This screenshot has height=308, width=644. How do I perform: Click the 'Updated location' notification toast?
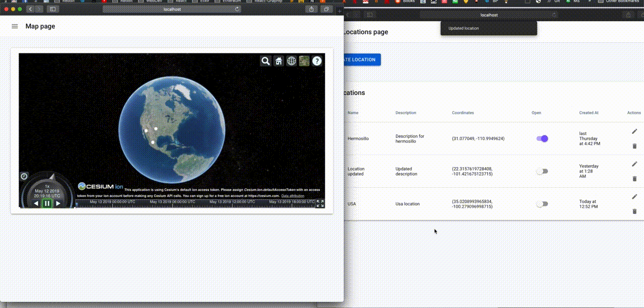pyautogui.click(x=489, y=28)
